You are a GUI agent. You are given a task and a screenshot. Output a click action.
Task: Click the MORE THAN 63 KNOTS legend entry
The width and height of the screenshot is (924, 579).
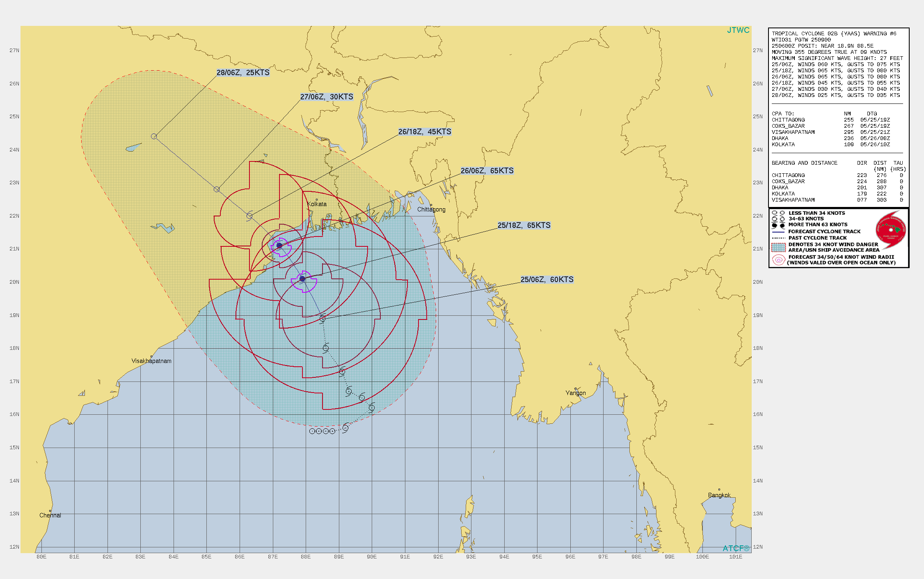[x=818, y=225]
